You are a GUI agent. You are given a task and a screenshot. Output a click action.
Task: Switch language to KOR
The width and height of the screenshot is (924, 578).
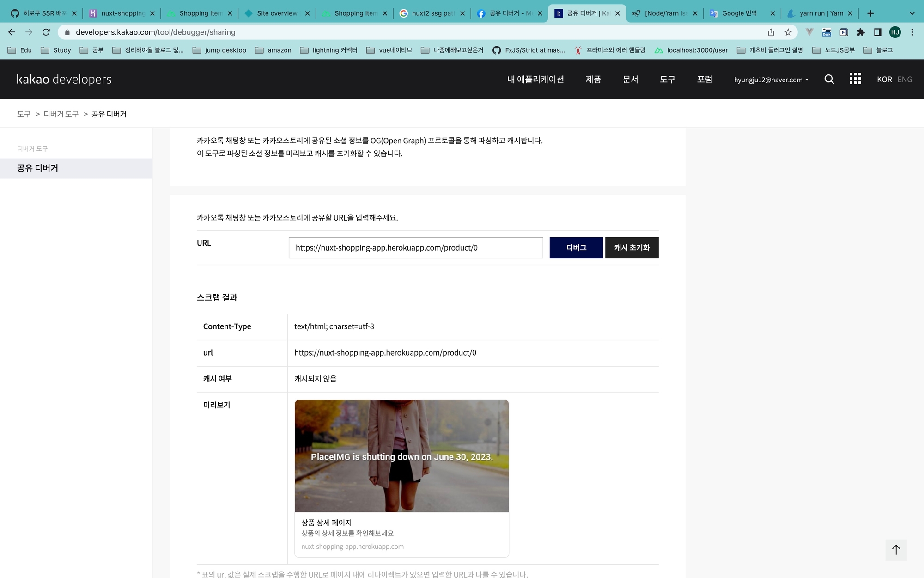coord(884,79)
